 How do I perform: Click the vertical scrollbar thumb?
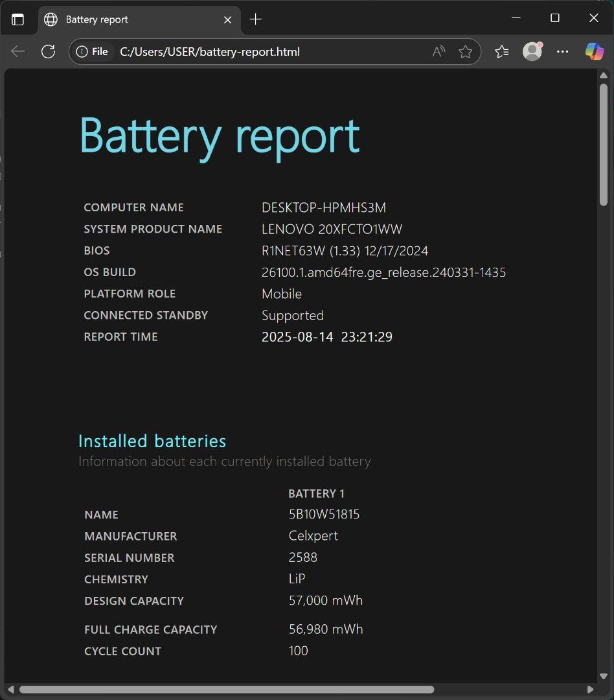click(x=604, y=145)
